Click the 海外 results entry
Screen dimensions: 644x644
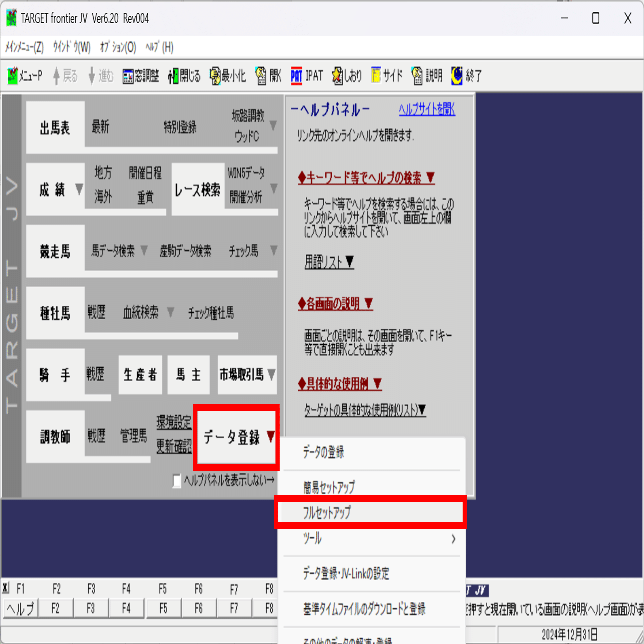[x=103, y=197]
